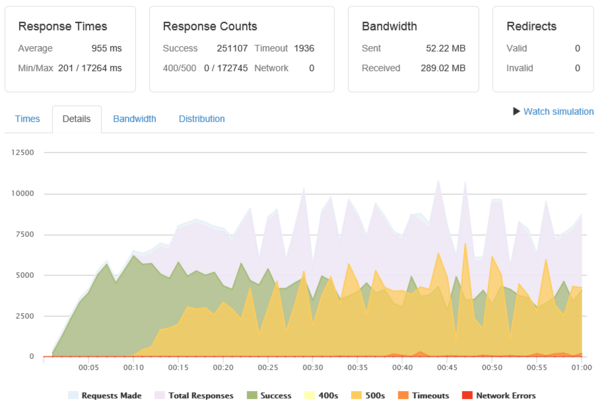This screenshot has height=405, width=600.
Task: Click the Min/Max value 201 / 17264 ms
Action: 90,68
